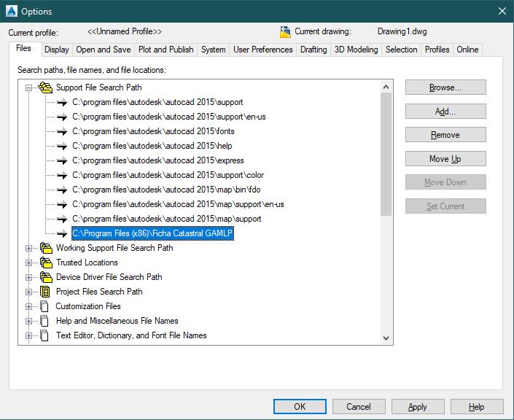Click the Add... button
514x420 pixels.
(x=445, y=112)
